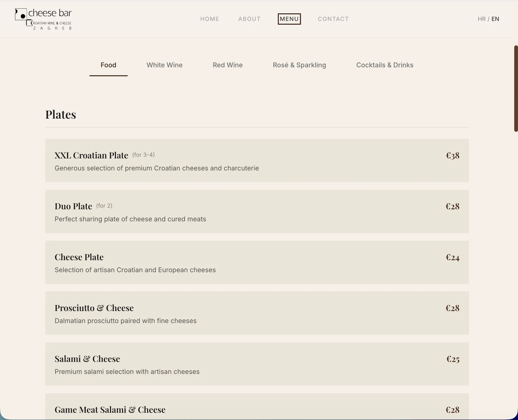
Task: Click the Plates section heading
Action: (x=61, y=115)
